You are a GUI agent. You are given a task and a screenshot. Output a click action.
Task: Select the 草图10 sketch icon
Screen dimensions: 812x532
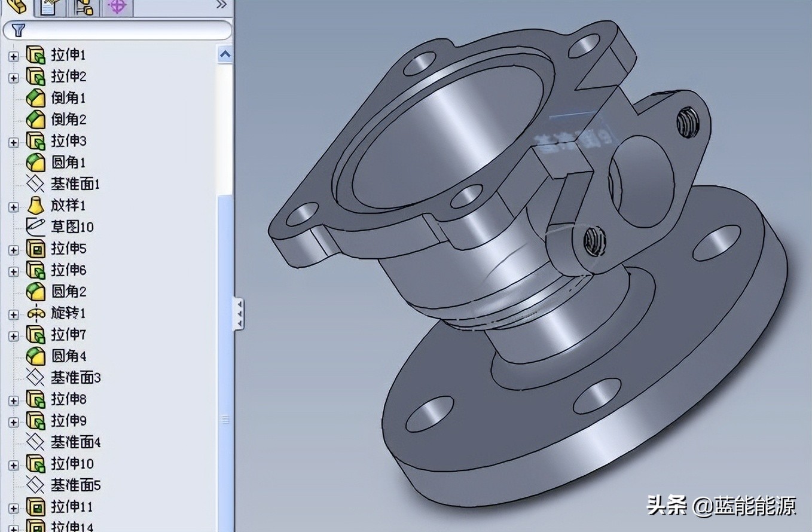[36, 227]
